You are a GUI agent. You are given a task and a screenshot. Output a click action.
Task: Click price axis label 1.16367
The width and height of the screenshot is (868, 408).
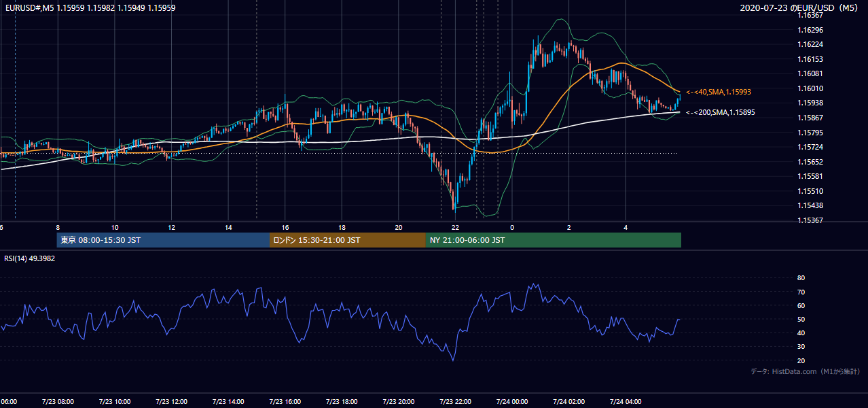tap(810, 15)
